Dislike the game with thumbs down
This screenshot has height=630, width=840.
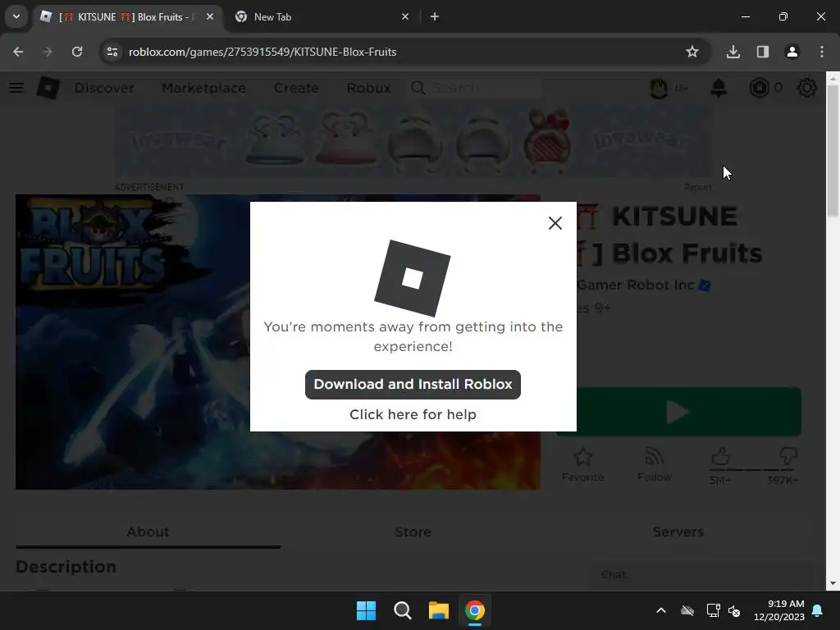(x=788, y=456)
